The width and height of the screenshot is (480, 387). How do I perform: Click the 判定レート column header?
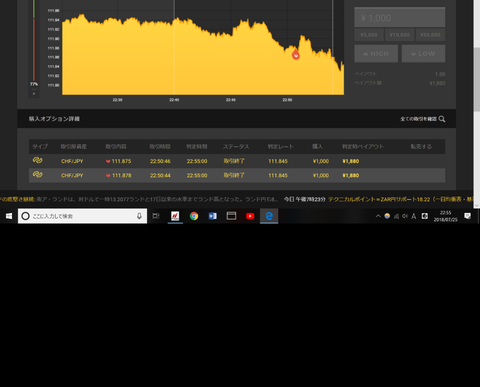[x=281, y=146]
